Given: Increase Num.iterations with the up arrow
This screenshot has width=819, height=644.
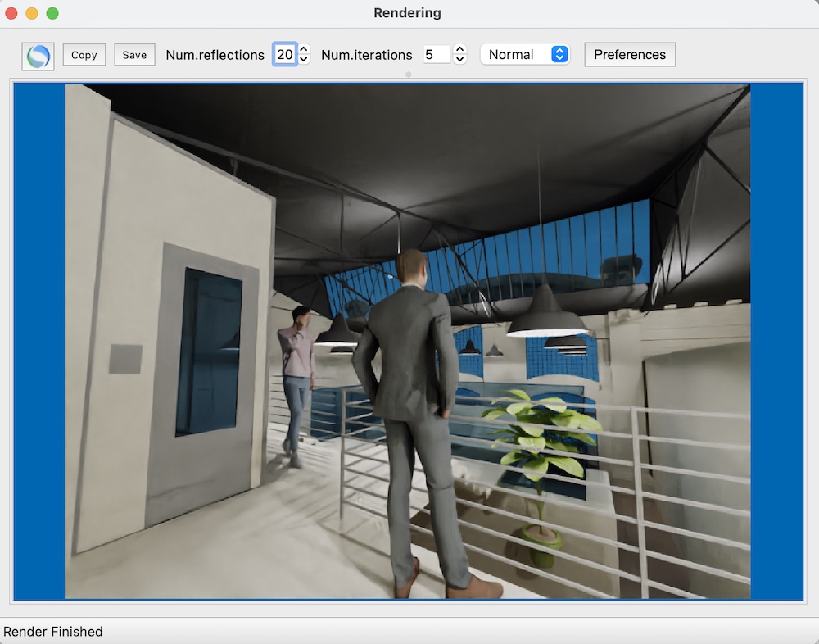Looking at the screenshot, I should click(x=459, y=50).
